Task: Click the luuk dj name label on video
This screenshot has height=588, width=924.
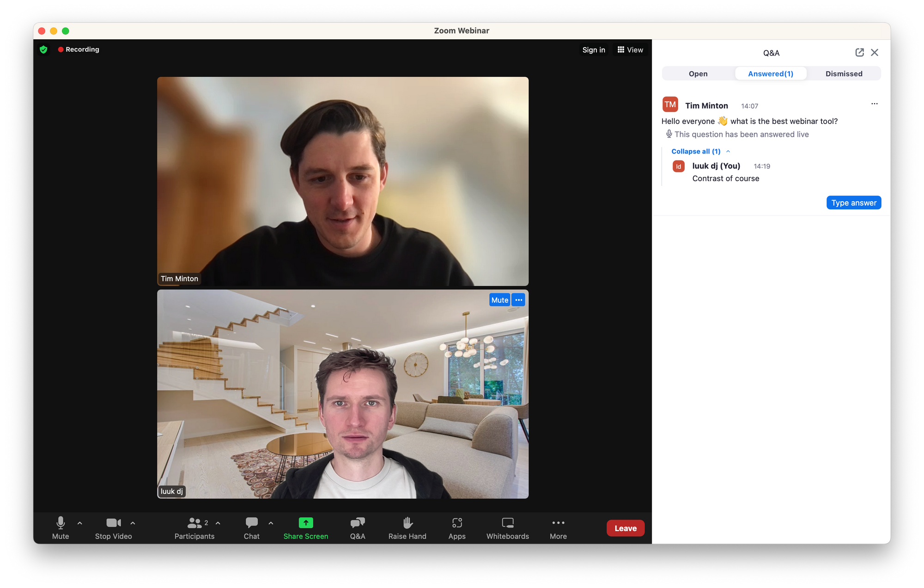Action: 171,491
